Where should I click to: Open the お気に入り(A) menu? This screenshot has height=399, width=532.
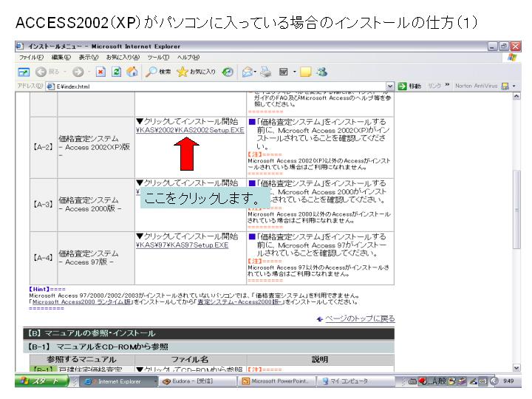123,58
